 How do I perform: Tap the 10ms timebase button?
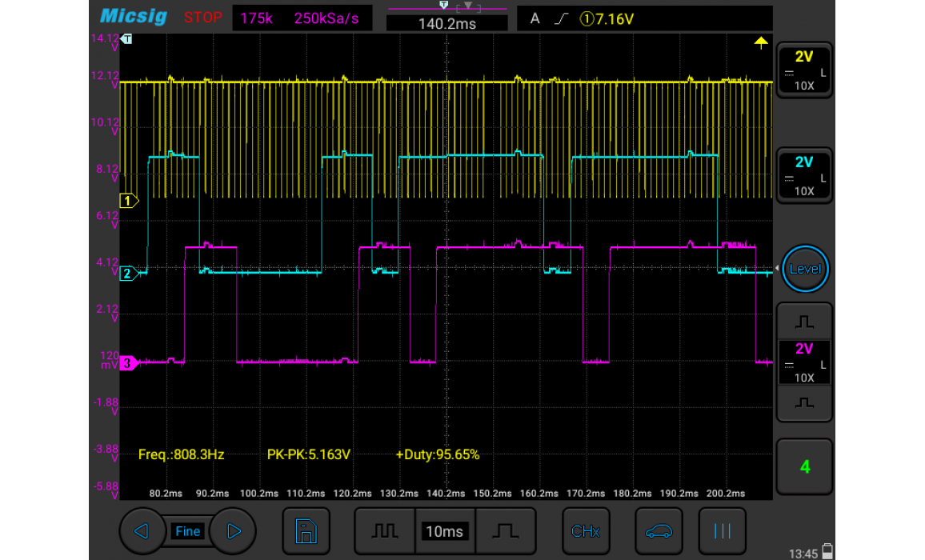445,531
